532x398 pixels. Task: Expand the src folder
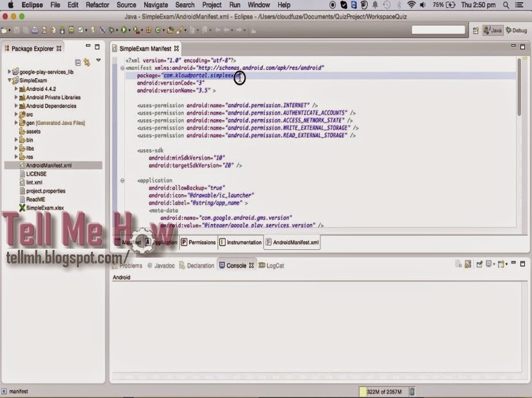click(16, 114)
